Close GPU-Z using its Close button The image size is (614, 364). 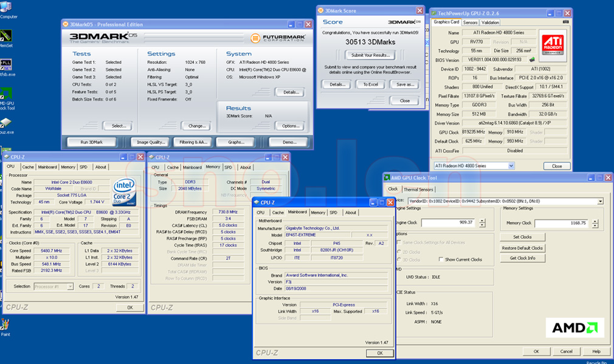(x=557, y=166)
